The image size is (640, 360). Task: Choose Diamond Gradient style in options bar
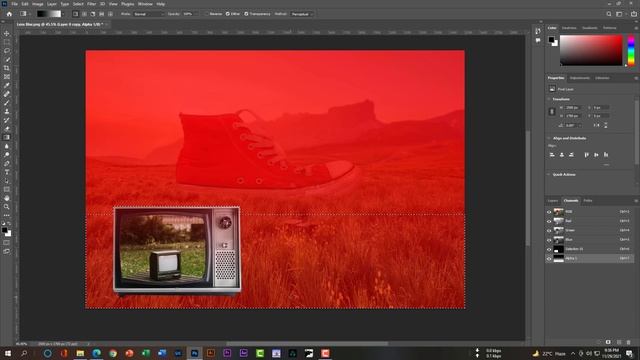pyautogui.click(x=110, y=14)
